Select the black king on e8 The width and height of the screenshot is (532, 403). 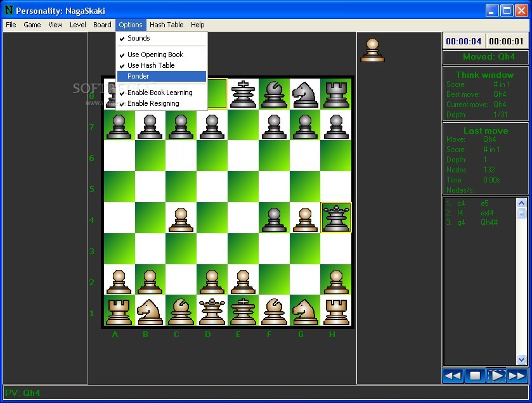pyautogui.click(x=243, y=94)
